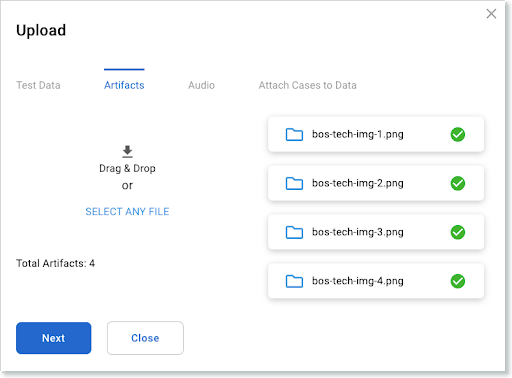Click the folder icon for bos-tech-img-2.png

294,183
